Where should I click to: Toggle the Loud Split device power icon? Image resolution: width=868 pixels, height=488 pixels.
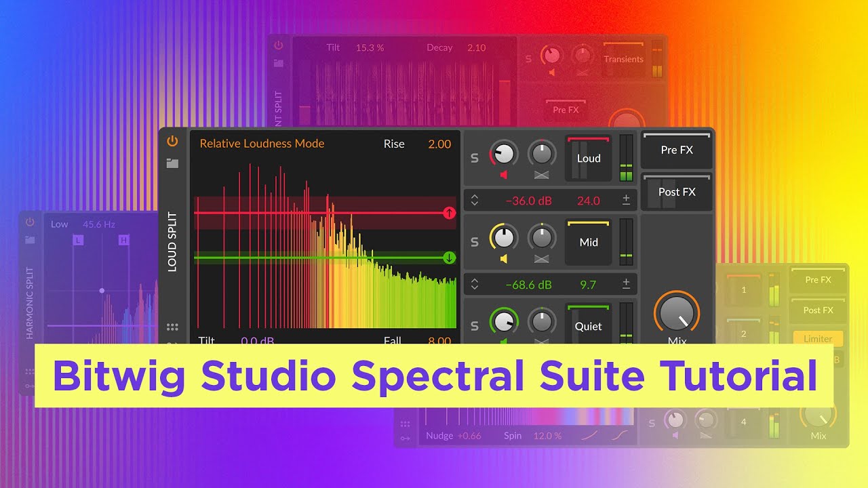[172, 141]
